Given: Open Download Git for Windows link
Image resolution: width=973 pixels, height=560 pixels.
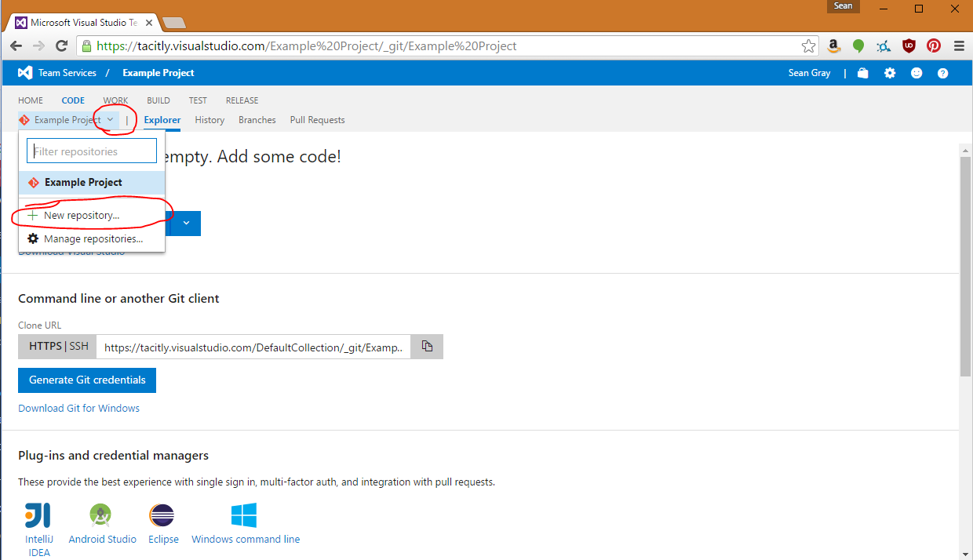Looking at the screenshot, I should pyautogui.click(x=78, y=409).
